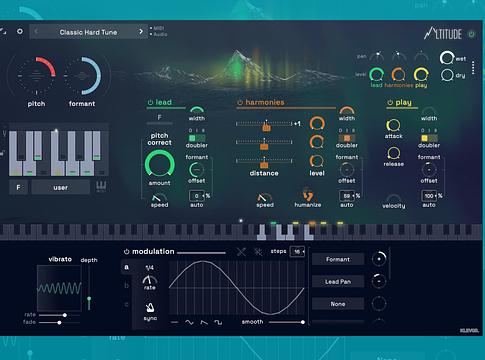This screenshot has width=485, height=360.
Task: Click the pitch dial
Action: click(36, 76)
